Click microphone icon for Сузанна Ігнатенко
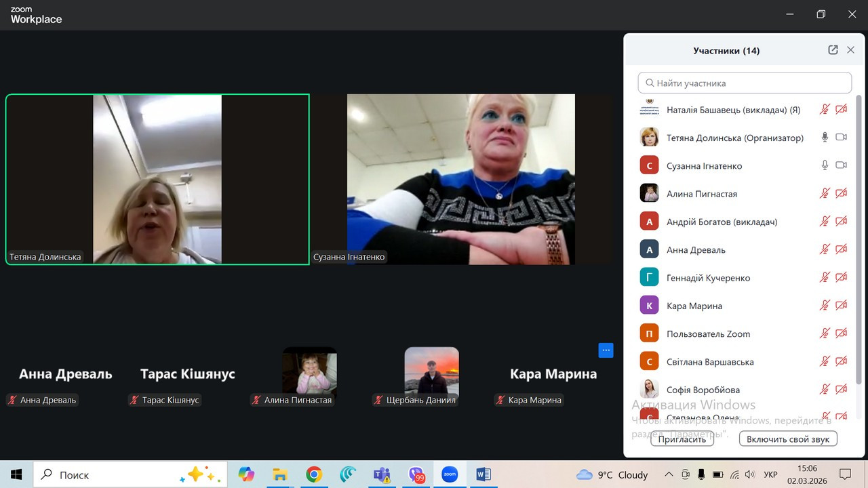Image resolution: width=868 pixels, height=488 pixels. (825, 165)
